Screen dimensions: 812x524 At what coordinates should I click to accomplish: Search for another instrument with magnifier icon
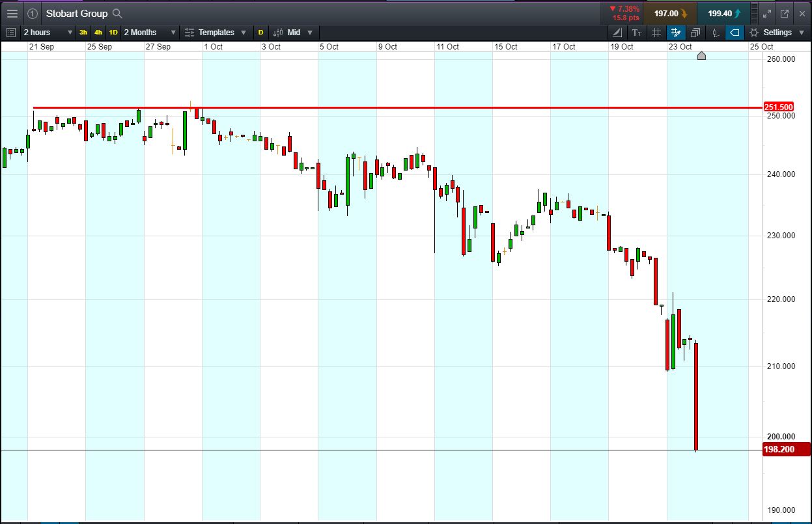[x=117, y=13]
